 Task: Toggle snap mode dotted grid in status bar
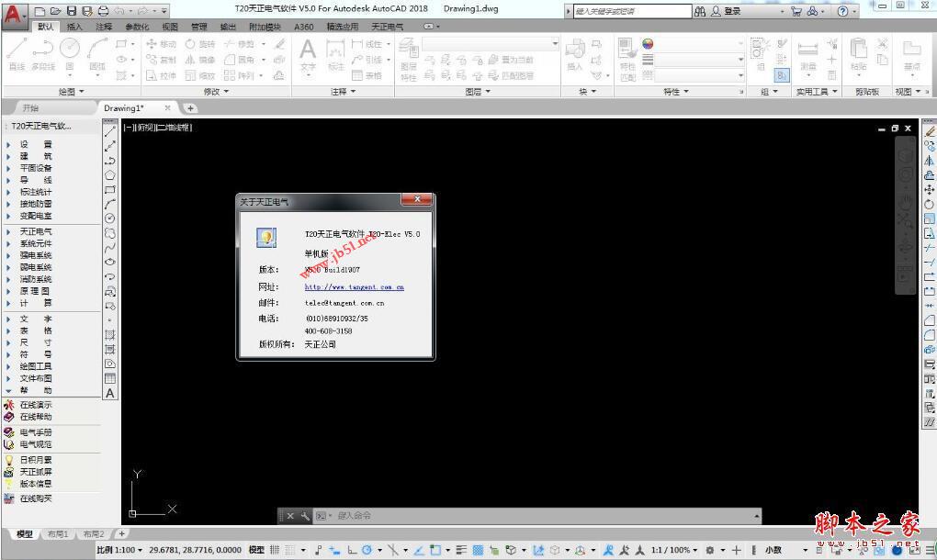click(x=289, y=550)
